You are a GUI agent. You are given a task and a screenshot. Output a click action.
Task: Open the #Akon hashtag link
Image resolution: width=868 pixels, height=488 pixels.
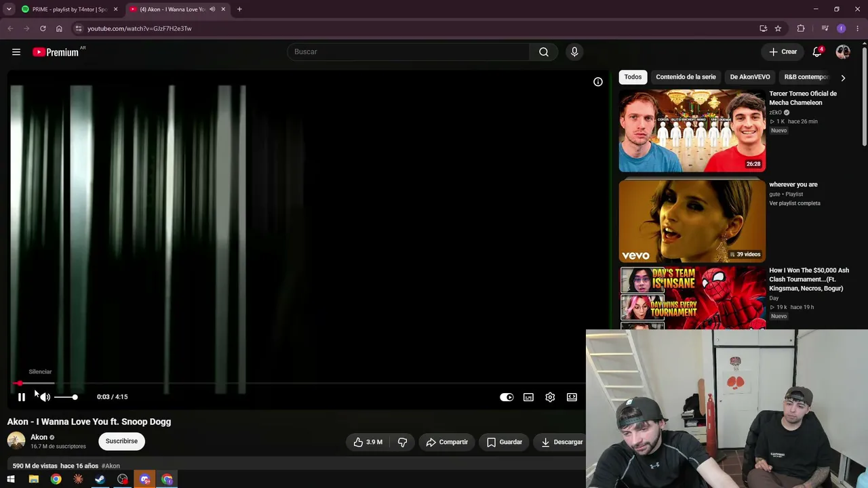coord(111,466)
